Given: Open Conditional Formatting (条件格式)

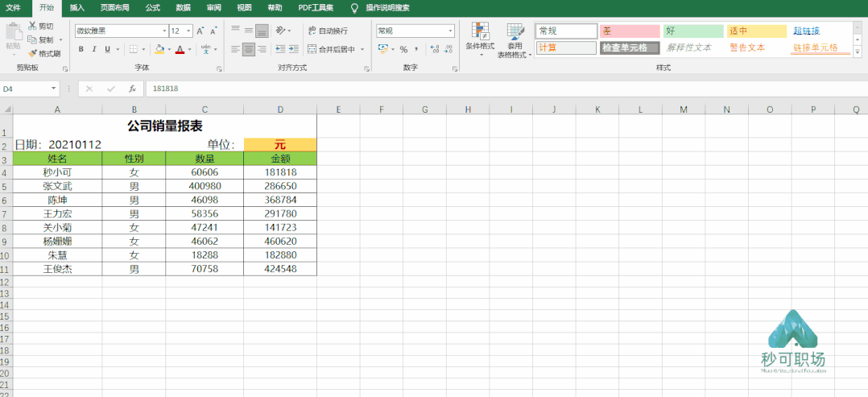Looking at the screenshot, I should 480,40.
